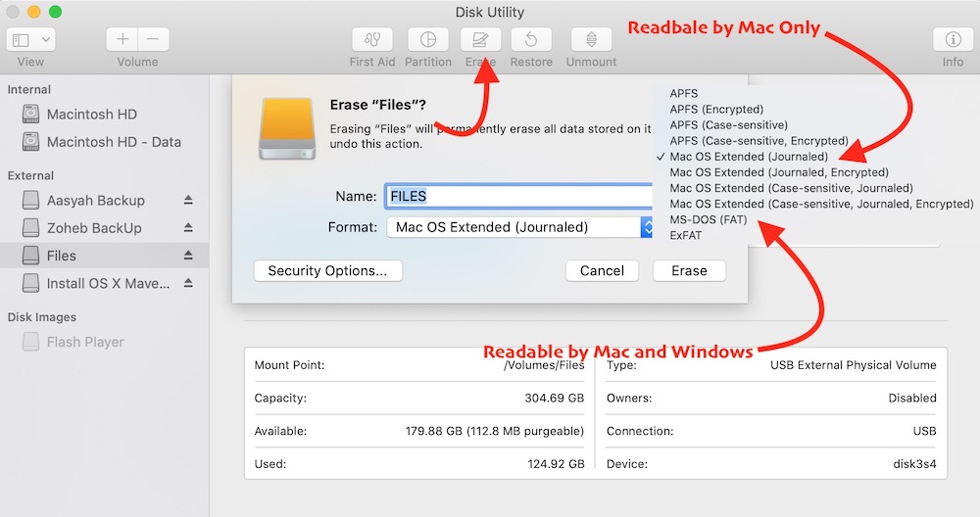The width and height of the screenshot is (980, 517).
Task: Click the remove volume minus button
Action: 153,40
